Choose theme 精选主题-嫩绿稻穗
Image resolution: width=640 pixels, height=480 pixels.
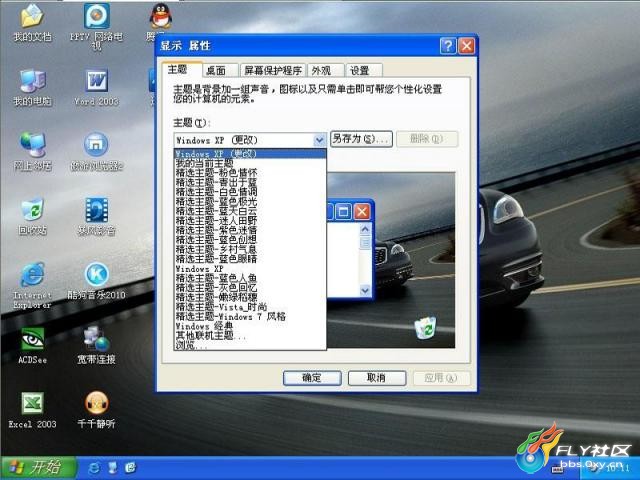point(250,297)
